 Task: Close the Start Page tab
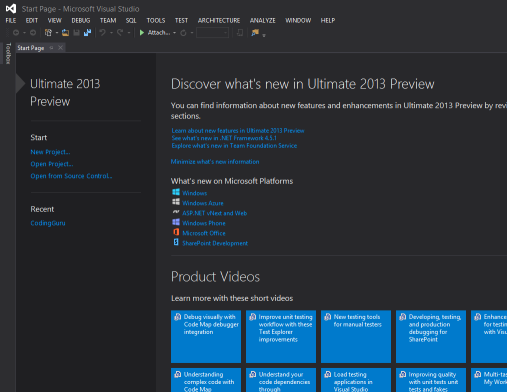pos(60,48)
